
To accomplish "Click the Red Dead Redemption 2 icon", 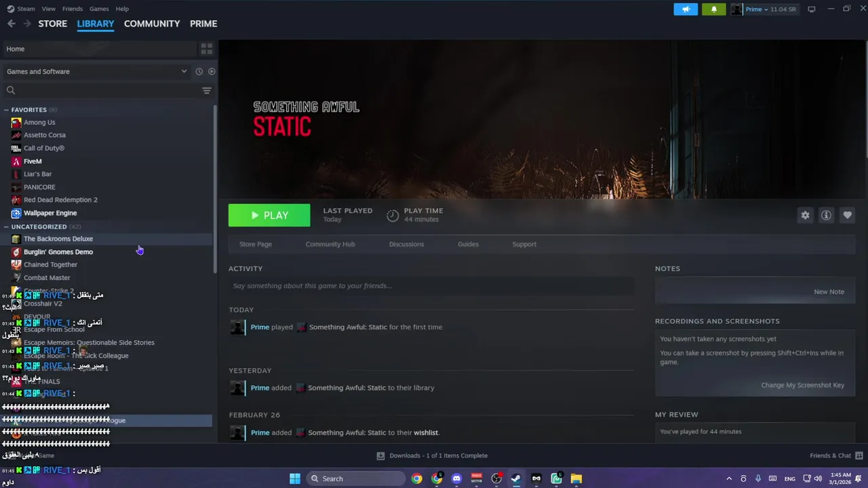I will coord(16,200).
